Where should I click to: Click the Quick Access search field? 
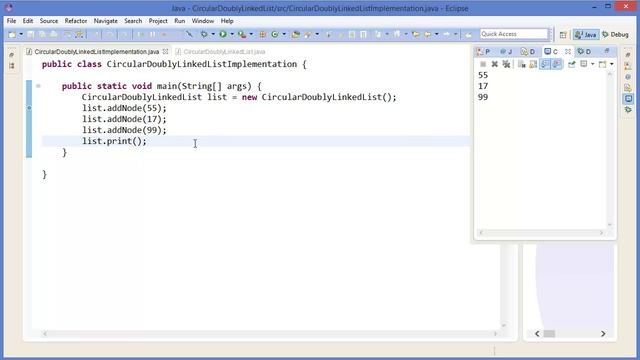pyautogui.click(x=514, y=34)
